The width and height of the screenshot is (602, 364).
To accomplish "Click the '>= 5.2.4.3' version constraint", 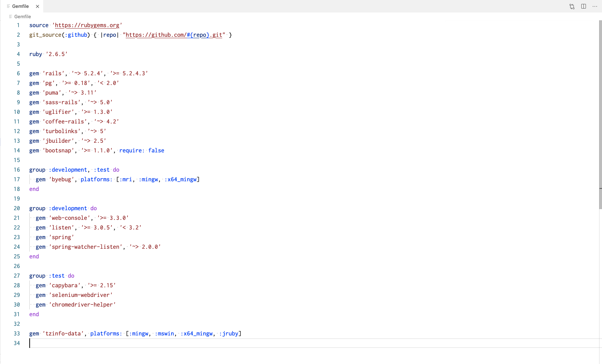I will click(x=129, y=74).
